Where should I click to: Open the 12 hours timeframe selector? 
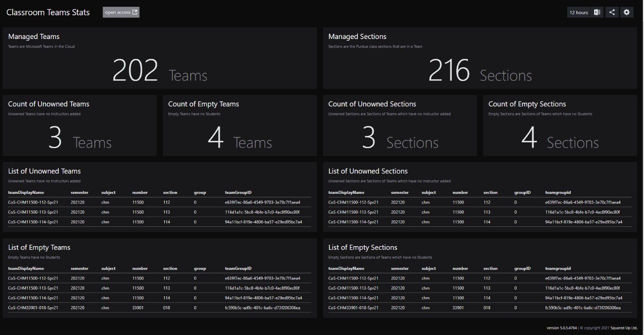pos(578,12)
